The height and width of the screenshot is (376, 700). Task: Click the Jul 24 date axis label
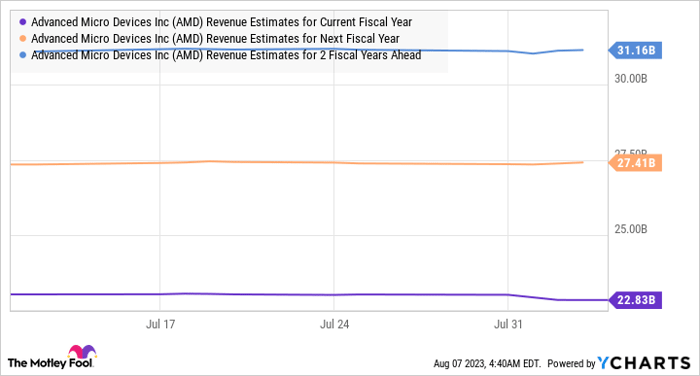[x=334, y=324]
